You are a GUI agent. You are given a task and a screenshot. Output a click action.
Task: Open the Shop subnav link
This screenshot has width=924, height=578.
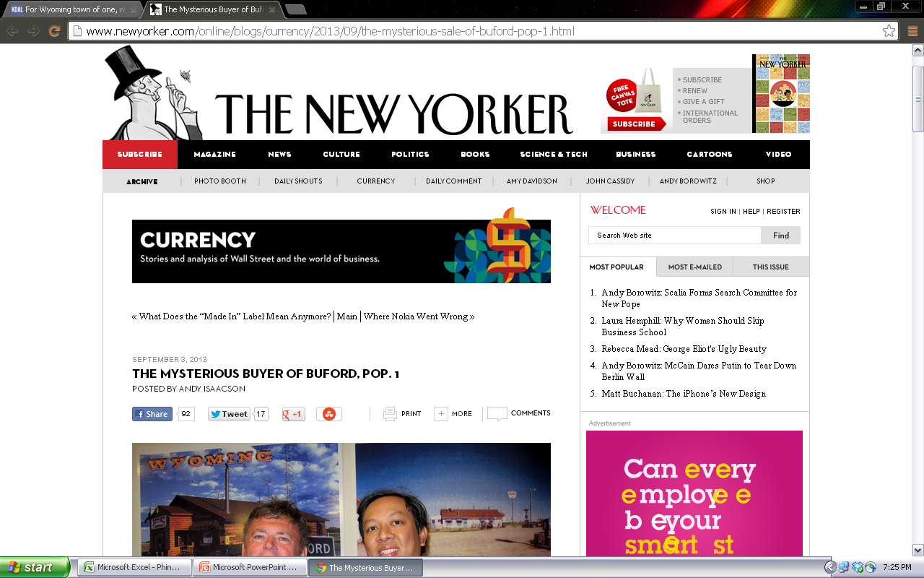click(766, 181)
